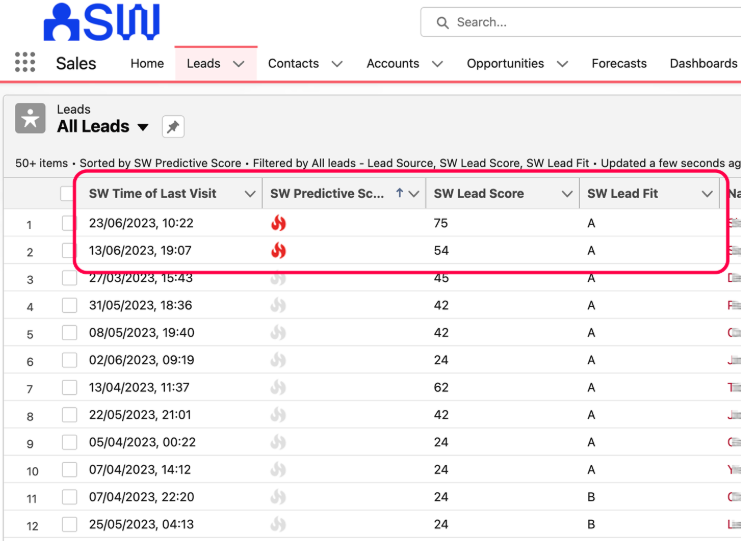Click grey flame icon in 02/06/2023 row
Image resolution: width=741 pixels, height=541 pixels.
[278, 360]
